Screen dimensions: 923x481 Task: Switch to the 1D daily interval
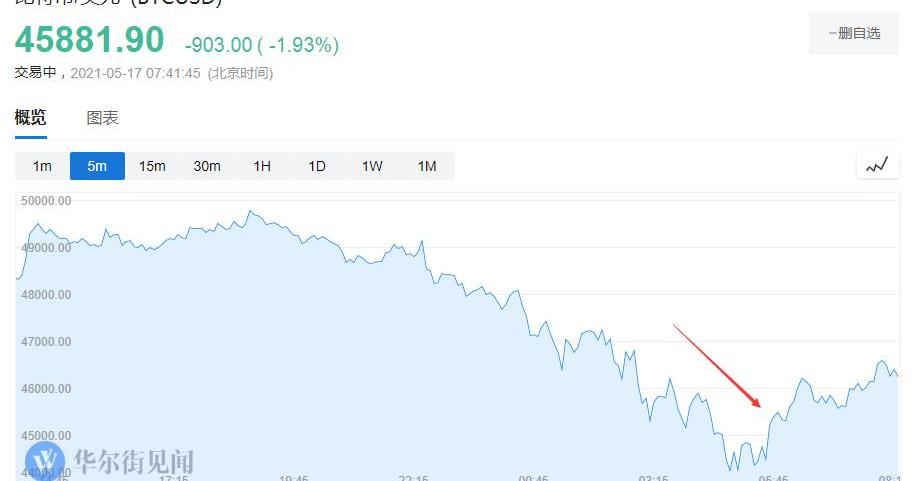pos(317,166)
